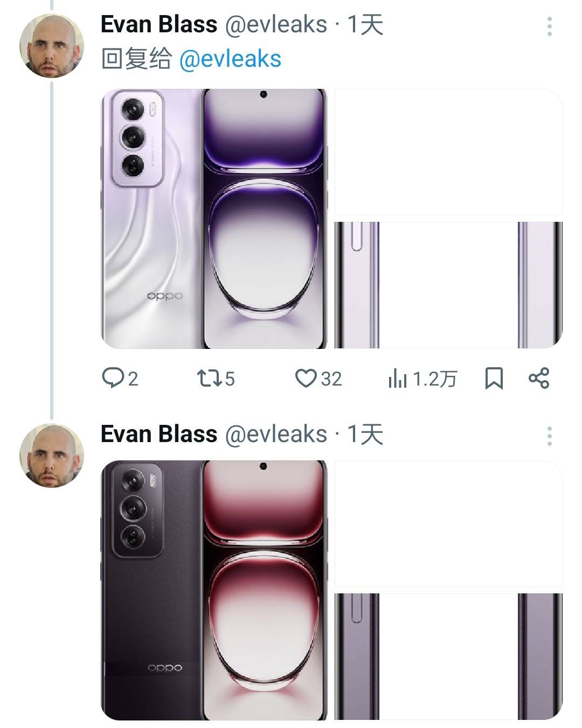This screenshot has width=582, height=728.
Task: Open Evan Blass avatar on second tweet
Action: pos(52,456)
